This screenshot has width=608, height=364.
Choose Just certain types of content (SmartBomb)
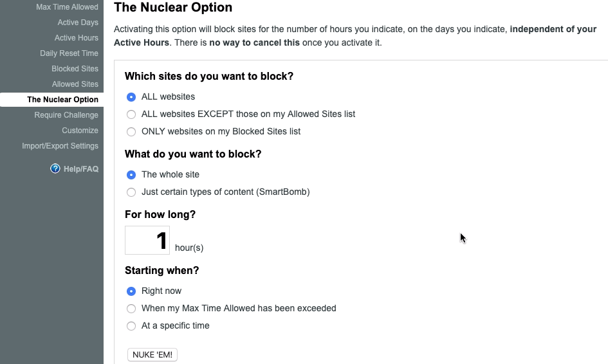click(x=131, y=192)
